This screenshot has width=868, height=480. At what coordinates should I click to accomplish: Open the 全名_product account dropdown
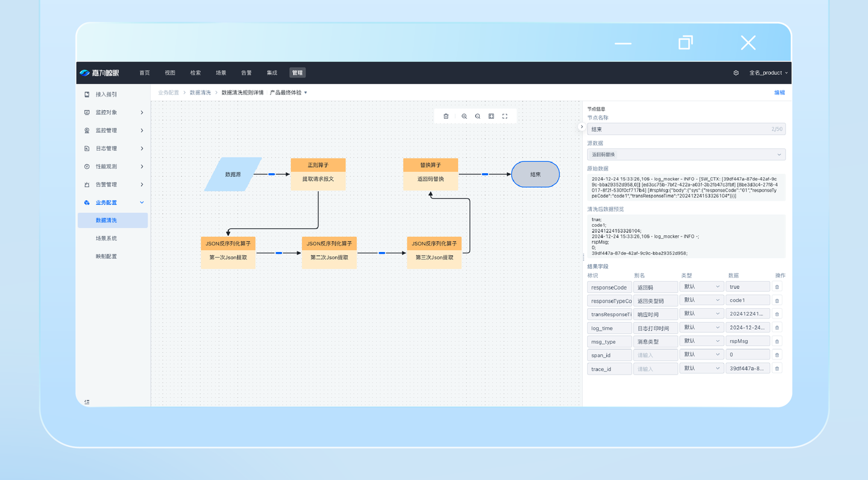pos(768,73)
